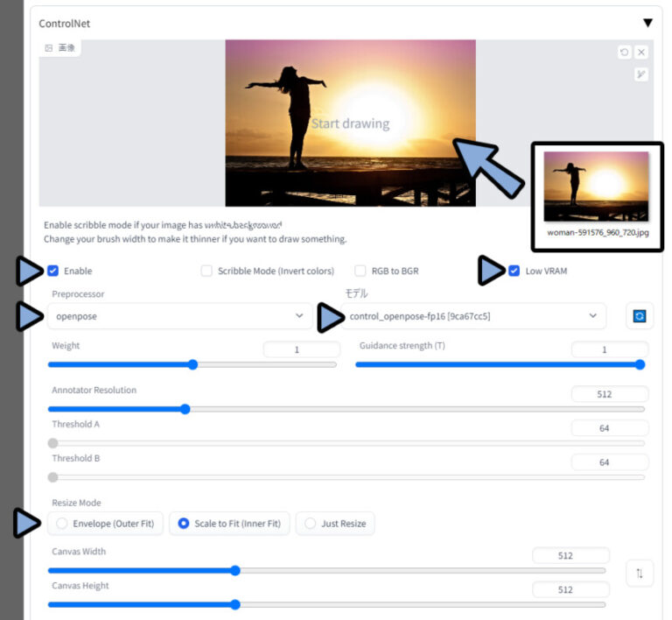Screen dimensions: 672x620
Task: Toggle the Enable checkbox
Action: pyautogui.click(x=54, y=271)
